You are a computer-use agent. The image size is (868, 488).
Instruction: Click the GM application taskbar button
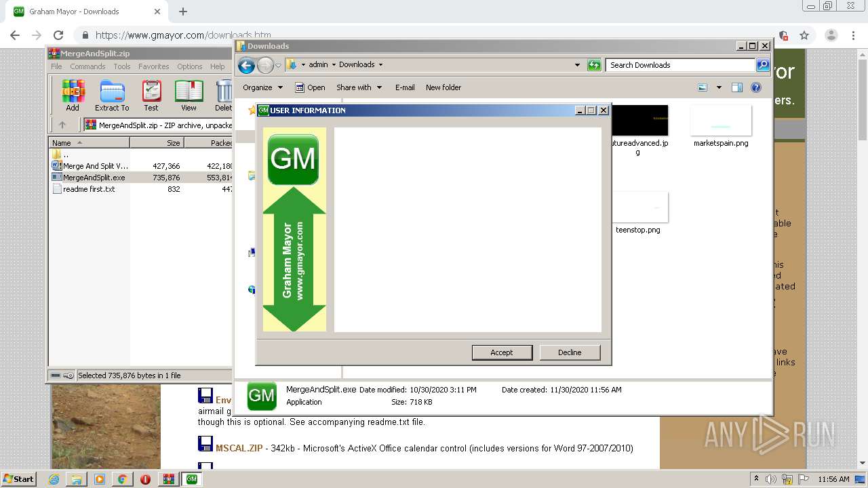(192, 479)
